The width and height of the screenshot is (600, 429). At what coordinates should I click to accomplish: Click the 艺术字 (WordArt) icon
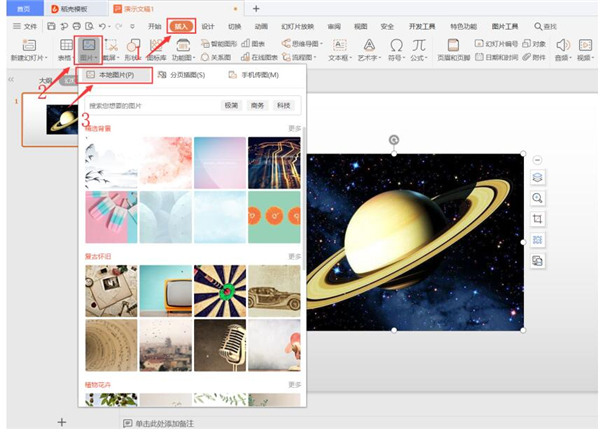pos(369,50)
